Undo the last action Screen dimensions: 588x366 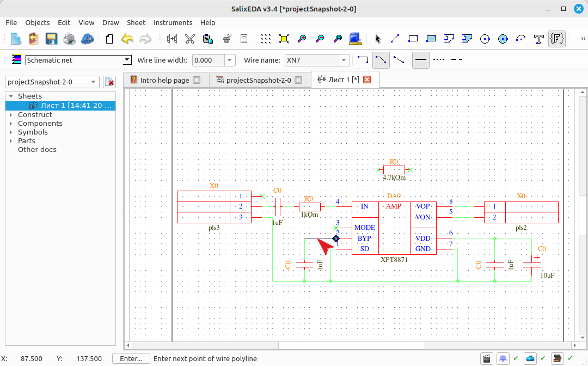tap(127, 39)
